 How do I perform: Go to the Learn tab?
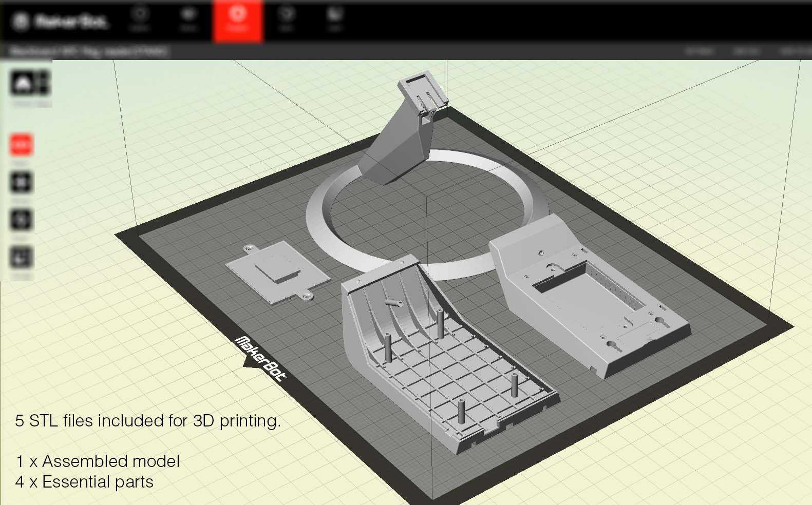point(335,18)
